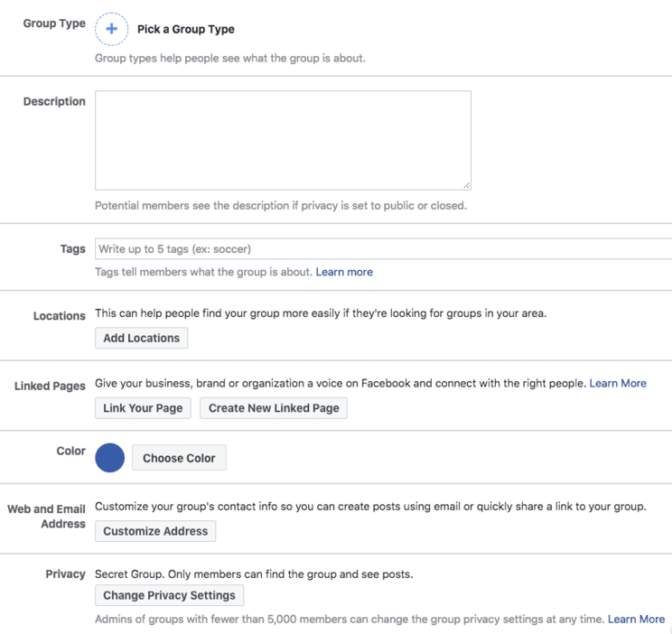Viewport: 672px width, 634px height.
Task: Click the blue group color swatch
Action: [x=110, y=458]
